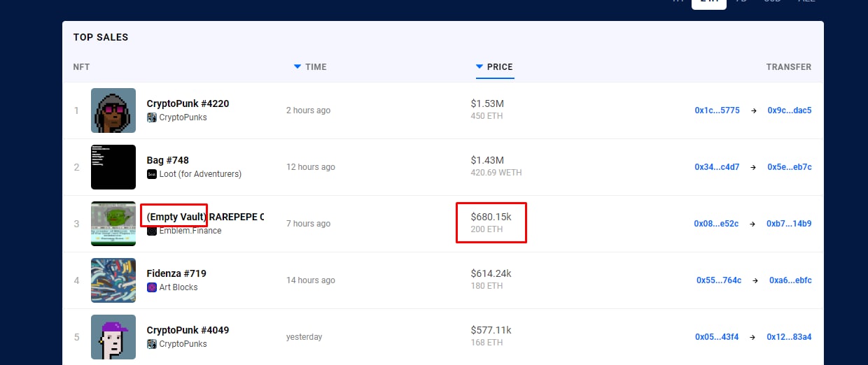Sort by PRICE column header arrow
Screen dimensions: 868x365
[479, 66]
